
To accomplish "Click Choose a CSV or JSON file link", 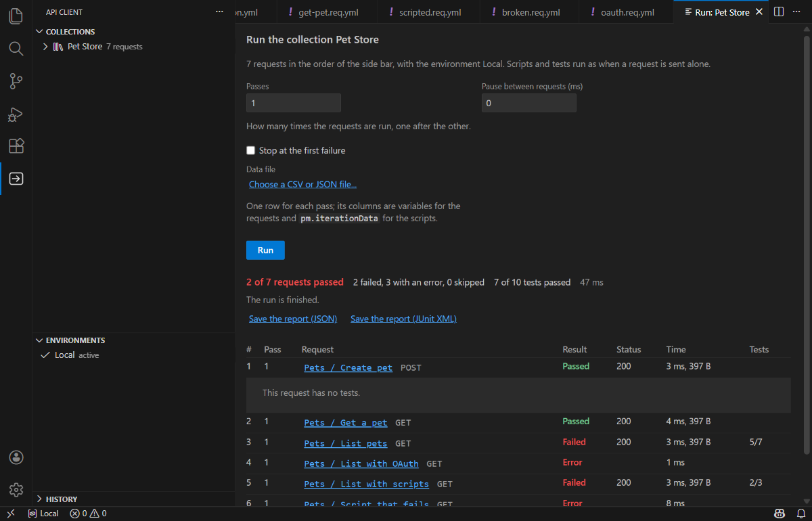I will click(302, 184).
